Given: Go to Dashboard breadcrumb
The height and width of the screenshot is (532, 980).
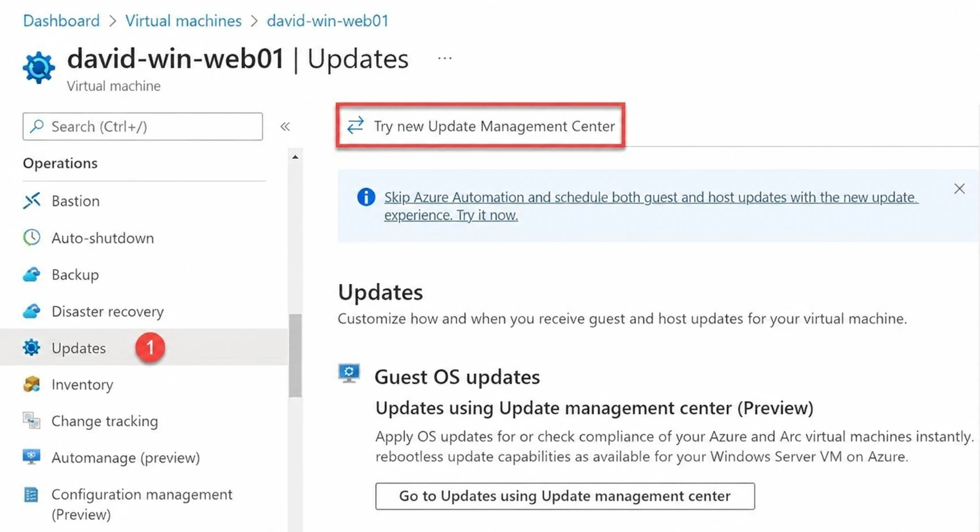Looking at the screenshot, I should [61, 21].
